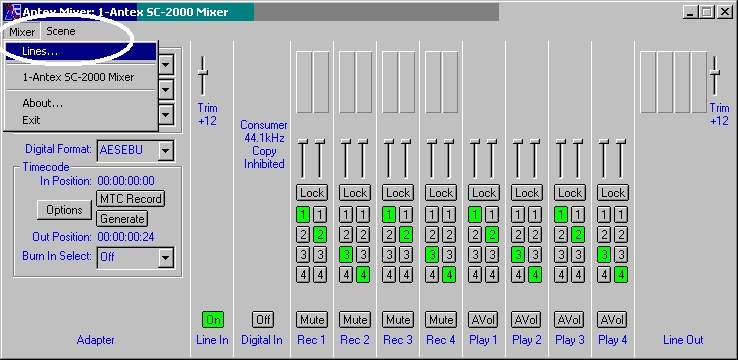Open the Digital Format AESEBU dropdown
This screenshot has height=360, width=738.
[x=136, y=151]
